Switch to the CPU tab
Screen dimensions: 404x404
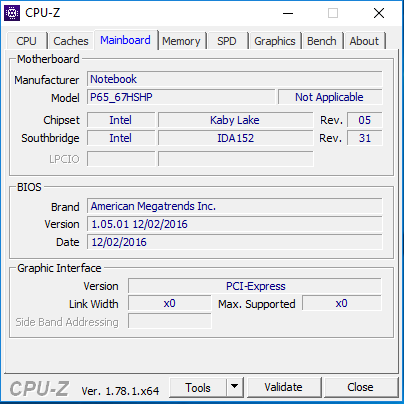pyautogui.click(x=26, y=41)
